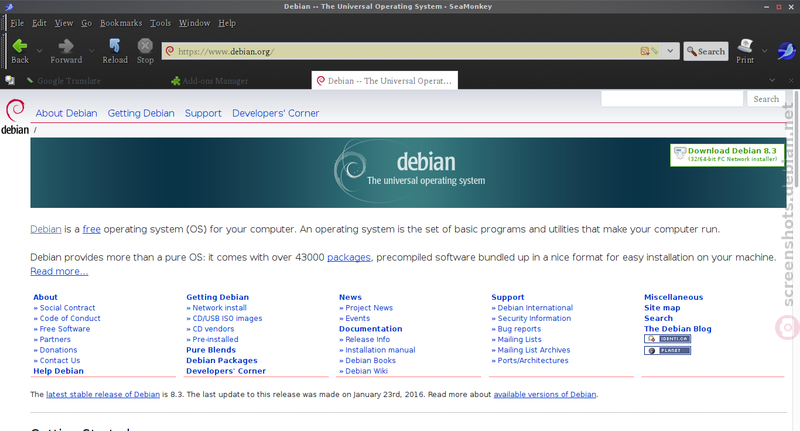
Task: Select the Debian -- The Universal Operat... tab
Action: (385, 81)
